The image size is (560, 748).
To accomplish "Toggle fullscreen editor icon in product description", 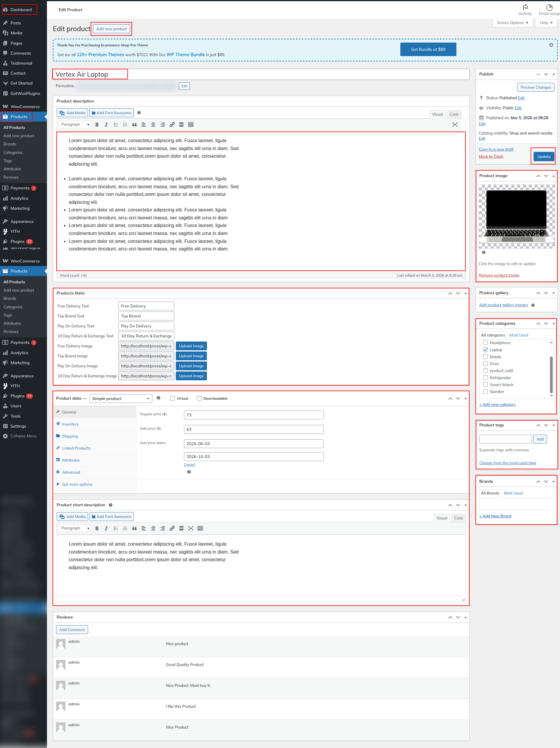I will 455,125.
